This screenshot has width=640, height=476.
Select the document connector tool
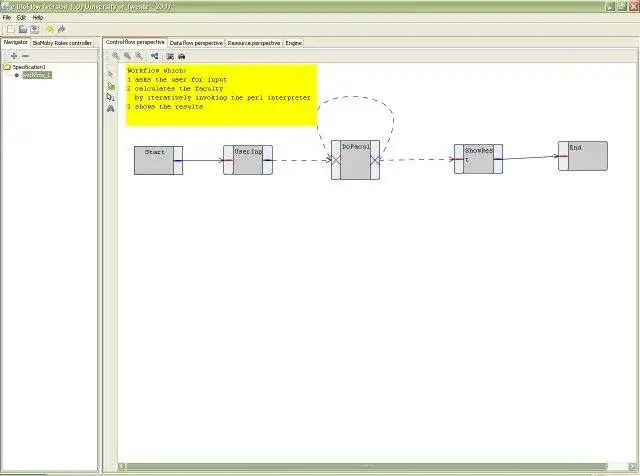pos(111,97)
